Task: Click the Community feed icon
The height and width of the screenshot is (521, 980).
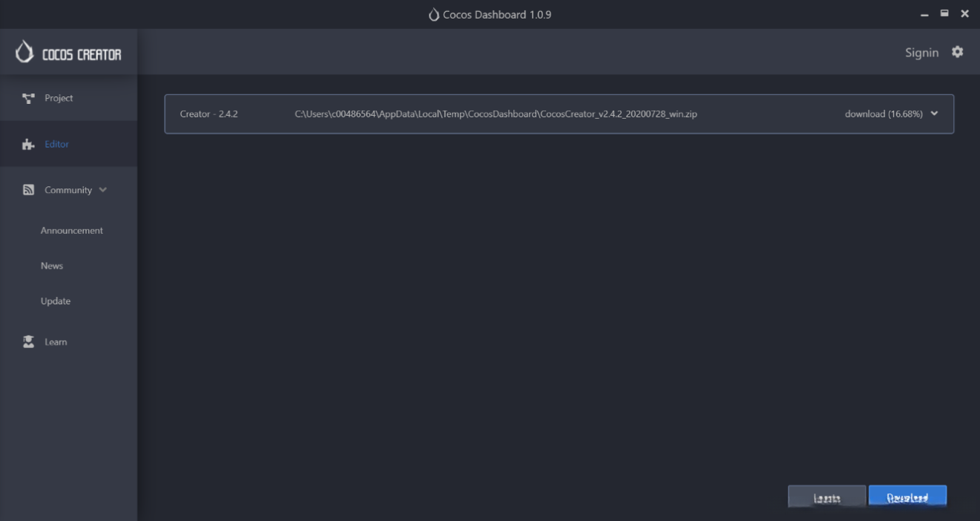Action: [x=28, y=190]
